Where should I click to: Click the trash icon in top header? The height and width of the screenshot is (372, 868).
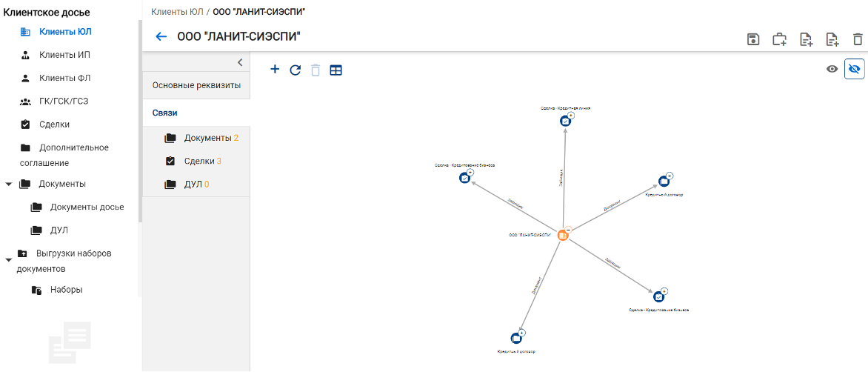858,39
